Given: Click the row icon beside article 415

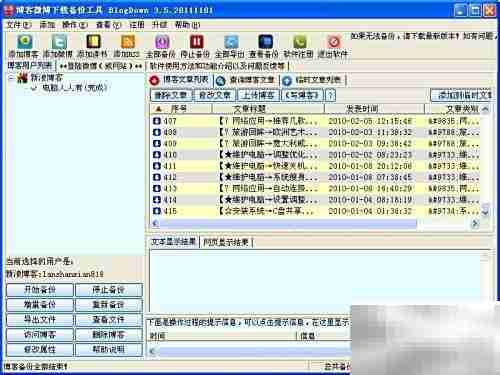Looking at the screenshot, I should (x=157, y=211).
